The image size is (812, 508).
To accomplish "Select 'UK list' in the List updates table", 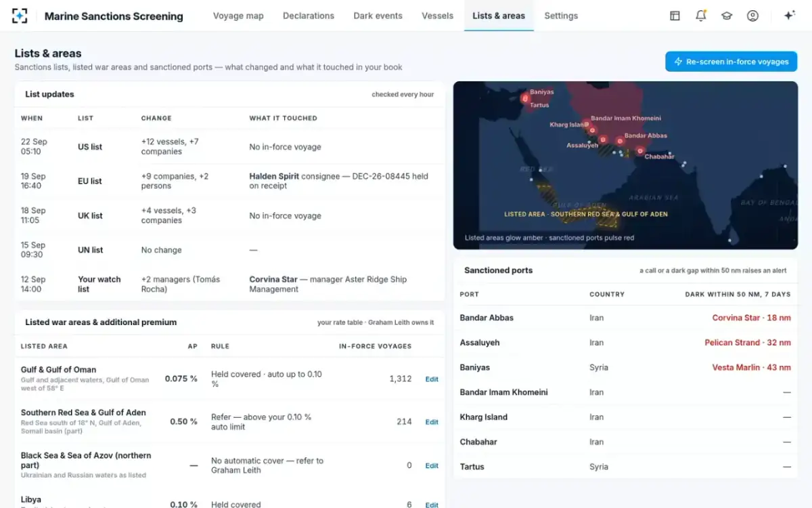I will coord(90,216).
